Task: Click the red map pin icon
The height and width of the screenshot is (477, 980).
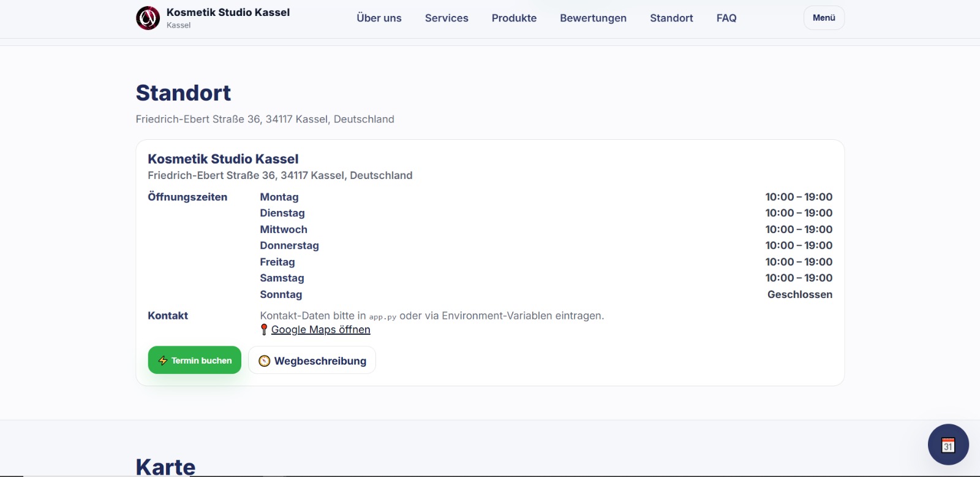Action: [x=264, y=330]
